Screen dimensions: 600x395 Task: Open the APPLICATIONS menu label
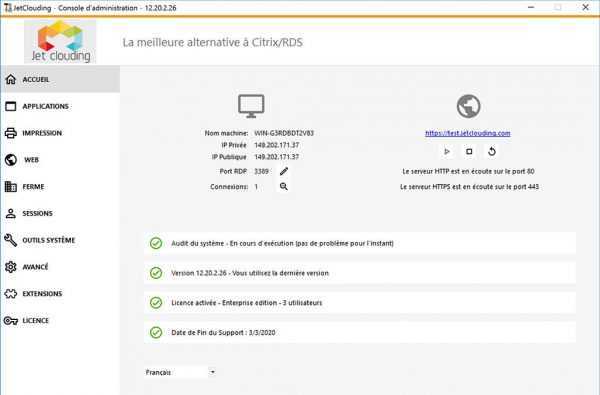pyautogui.click(x=46, y=106)
